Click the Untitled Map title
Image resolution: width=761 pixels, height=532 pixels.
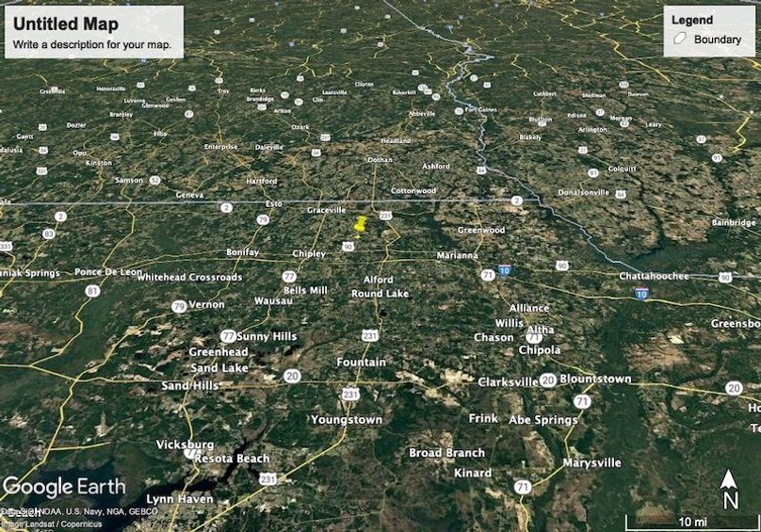pyautogui.click(x=66, y=24)
